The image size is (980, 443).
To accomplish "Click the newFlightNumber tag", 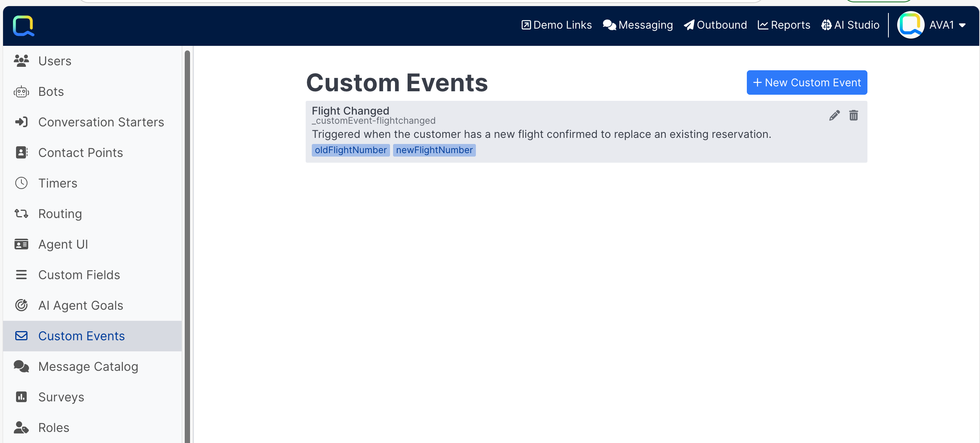I will pos(434,150).
